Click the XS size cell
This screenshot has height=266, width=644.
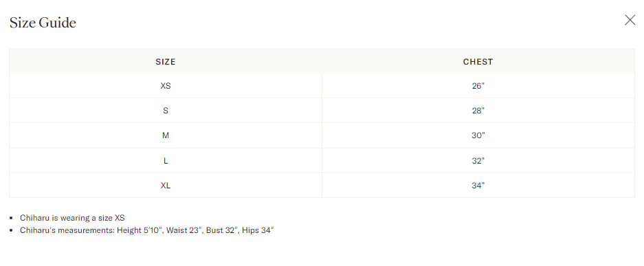[x=166, y=86]
